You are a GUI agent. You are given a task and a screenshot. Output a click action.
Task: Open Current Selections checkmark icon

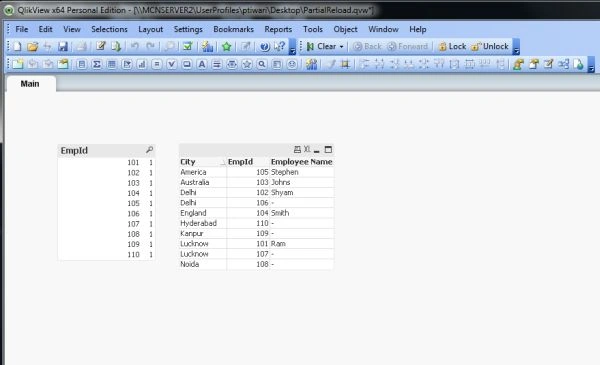point(188,46)
